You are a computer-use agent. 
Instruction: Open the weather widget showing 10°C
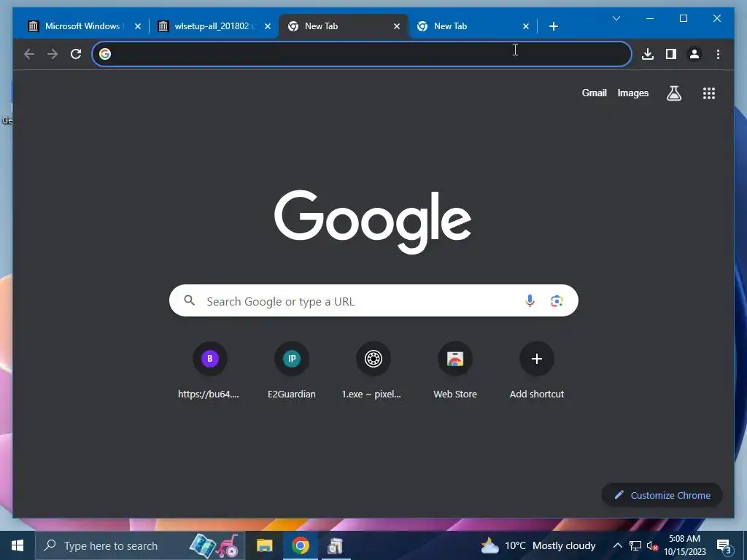point(538,545)
